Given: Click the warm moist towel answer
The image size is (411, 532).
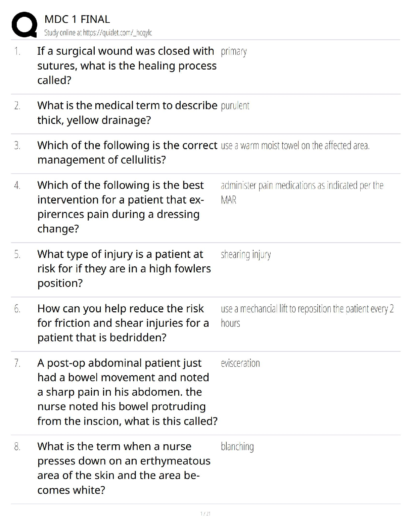Looking at the screenshot, I should tap(295, 145).
